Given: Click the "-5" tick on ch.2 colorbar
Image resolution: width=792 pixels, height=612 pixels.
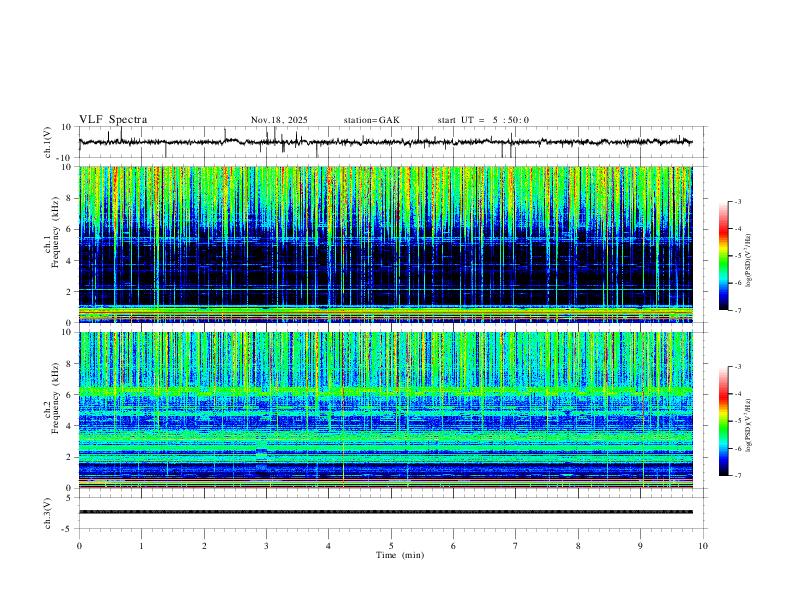Looking at the screenshot, I should pos(737,421).
